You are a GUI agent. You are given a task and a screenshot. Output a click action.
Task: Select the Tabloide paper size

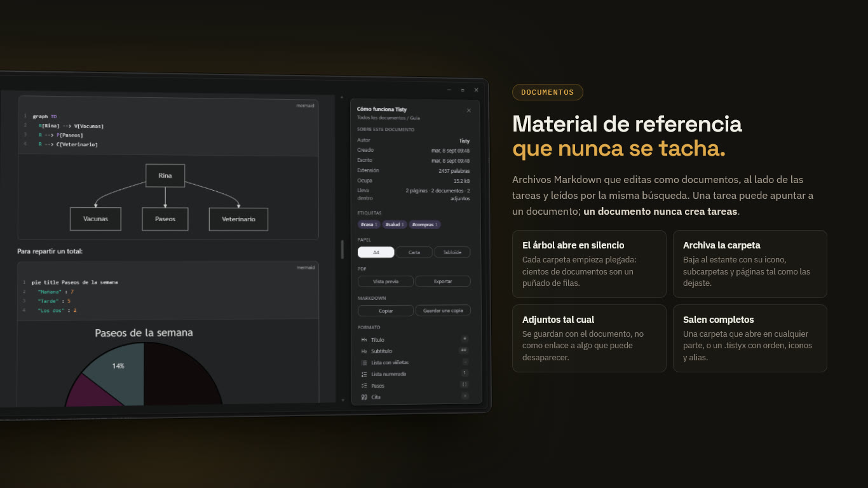tap(452, 252)
